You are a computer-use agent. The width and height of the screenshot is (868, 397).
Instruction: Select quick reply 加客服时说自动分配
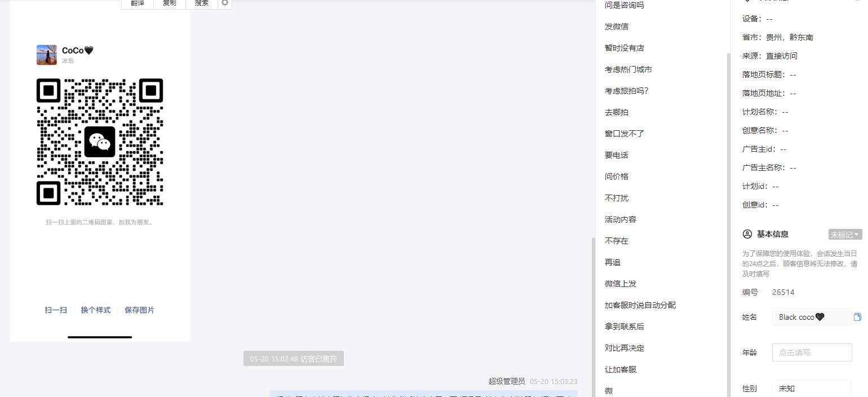coord(640,305)
